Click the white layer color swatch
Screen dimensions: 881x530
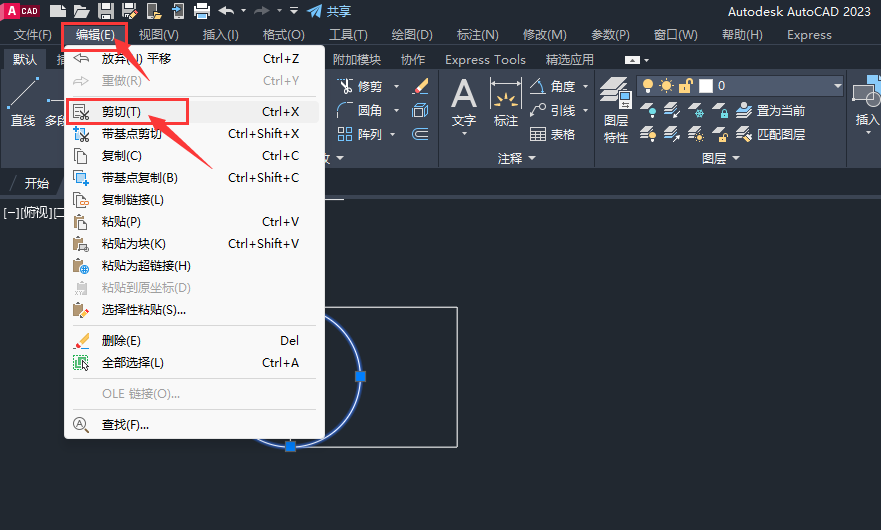coord(706,86)
